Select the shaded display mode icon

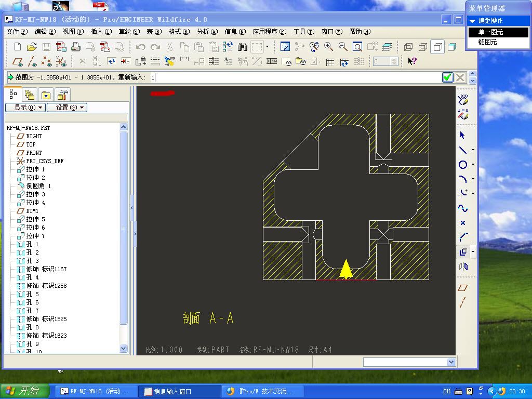click(452, 47)
